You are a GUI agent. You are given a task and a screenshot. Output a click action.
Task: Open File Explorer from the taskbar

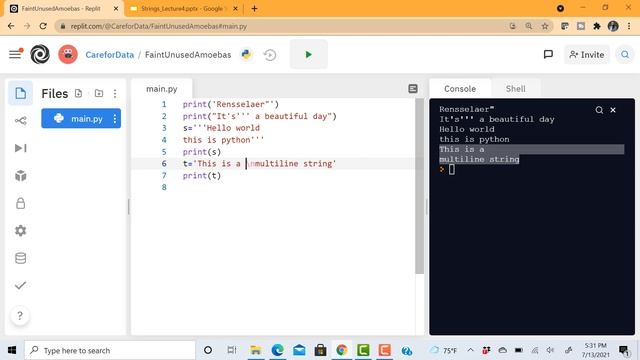coord(256,350)
